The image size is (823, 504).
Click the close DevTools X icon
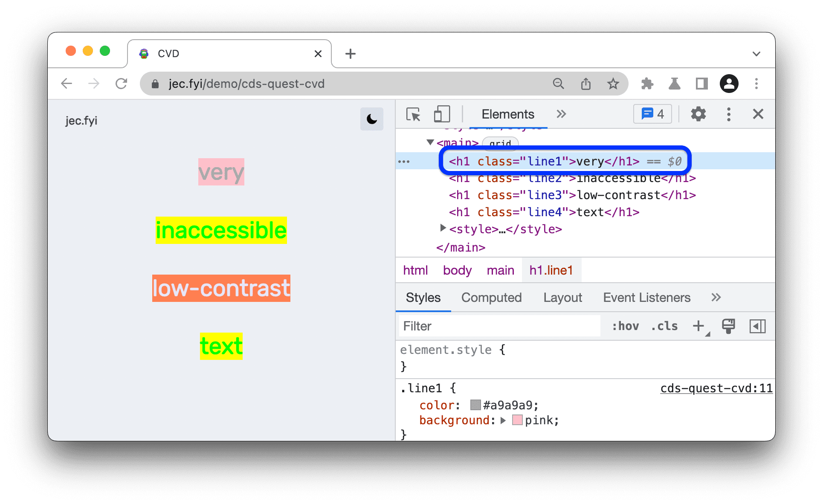[755, 114]
